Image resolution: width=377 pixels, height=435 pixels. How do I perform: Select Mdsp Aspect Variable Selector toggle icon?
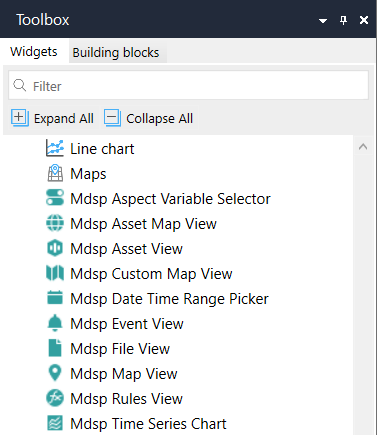tap(55, 198)
